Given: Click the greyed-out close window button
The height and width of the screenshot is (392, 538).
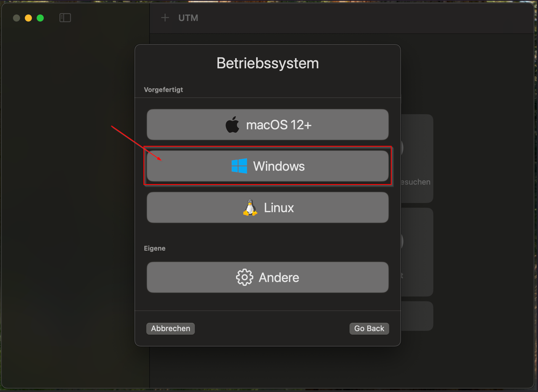Looking at the screenshot, I should pyautogui.click(x=16, y=18).
